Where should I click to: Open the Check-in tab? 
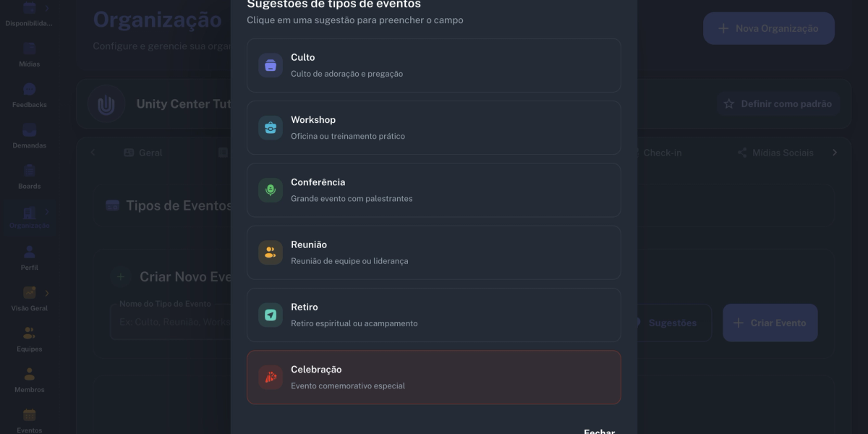664,153
